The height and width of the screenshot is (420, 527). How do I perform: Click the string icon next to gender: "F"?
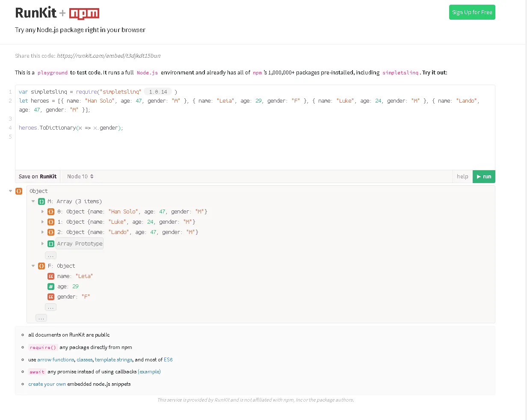tap(51, 297)
